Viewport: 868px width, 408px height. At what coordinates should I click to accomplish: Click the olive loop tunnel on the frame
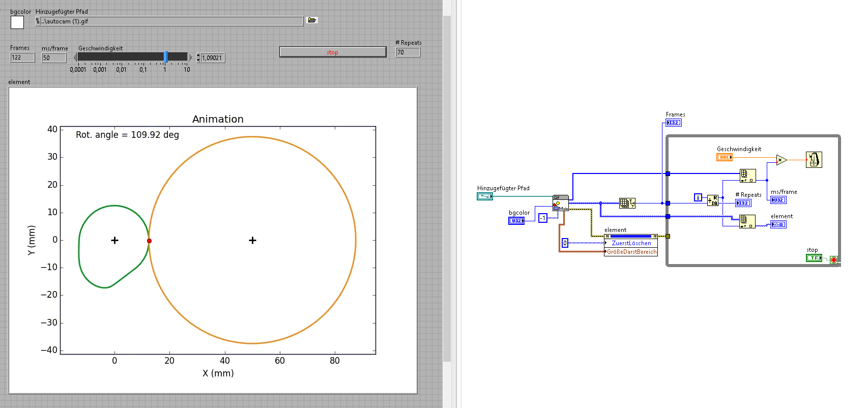click(x=668, y=236)
